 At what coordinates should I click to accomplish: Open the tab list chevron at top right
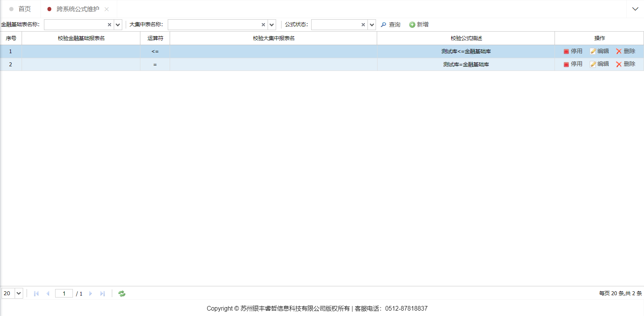pos(635,9)
